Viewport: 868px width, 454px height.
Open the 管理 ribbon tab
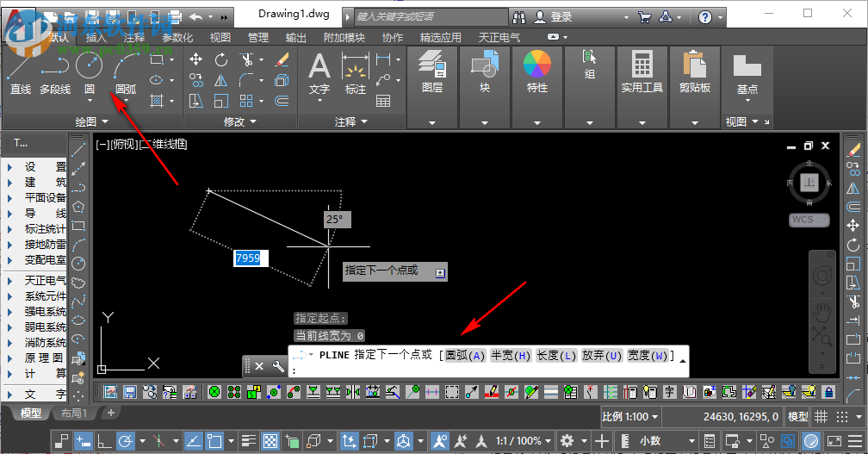258,37
